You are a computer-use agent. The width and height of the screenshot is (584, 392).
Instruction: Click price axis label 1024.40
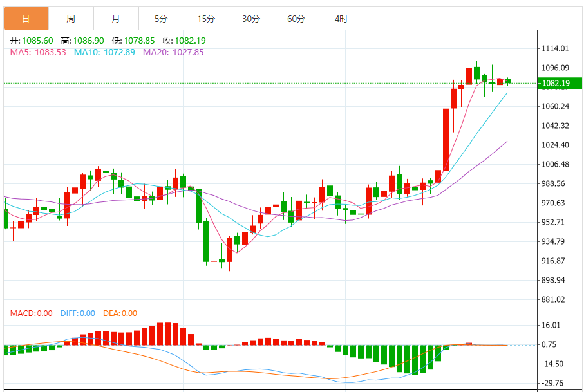click(x=555, y=145)
